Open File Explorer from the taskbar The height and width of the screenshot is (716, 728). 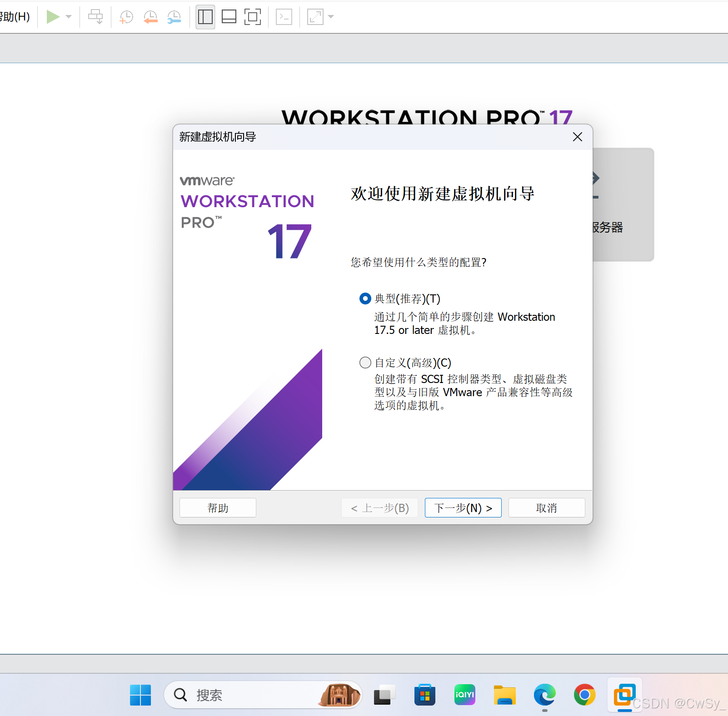coord(505,695)
